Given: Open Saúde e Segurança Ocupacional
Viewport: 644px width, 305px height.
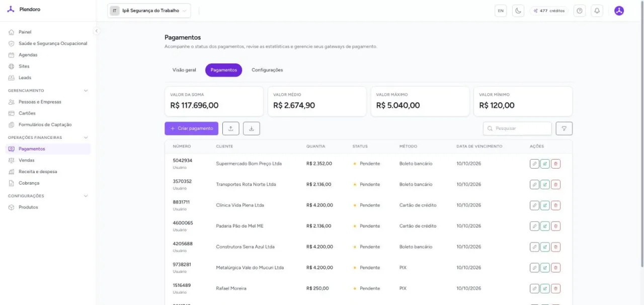Looking at the screenshot, I should tap(48, 43).
